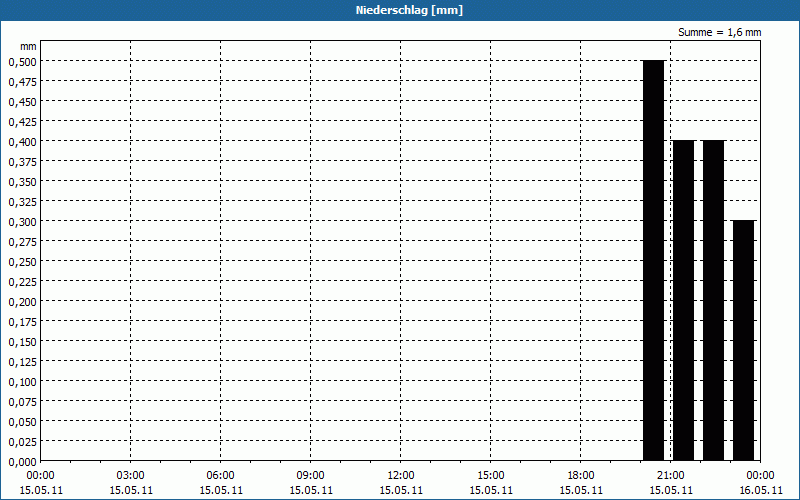800x500 pixels.
Task: Select the 0,050 y-axis value
Action: pyautogui.click(x=23, y=422)
